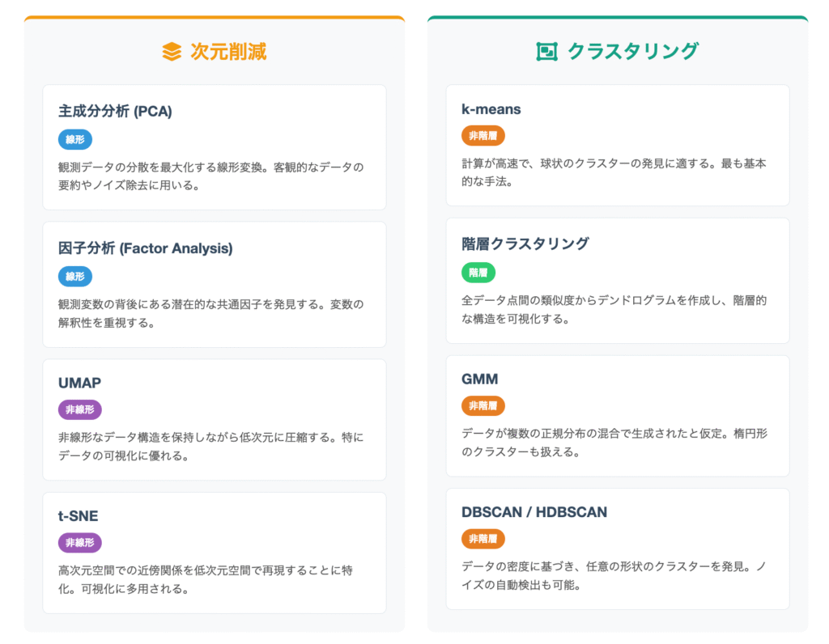The height and width of the screenshot is (644, 829).
Task: Select the 主成分分析 (PCA) card title
Action: pos(115,112)
